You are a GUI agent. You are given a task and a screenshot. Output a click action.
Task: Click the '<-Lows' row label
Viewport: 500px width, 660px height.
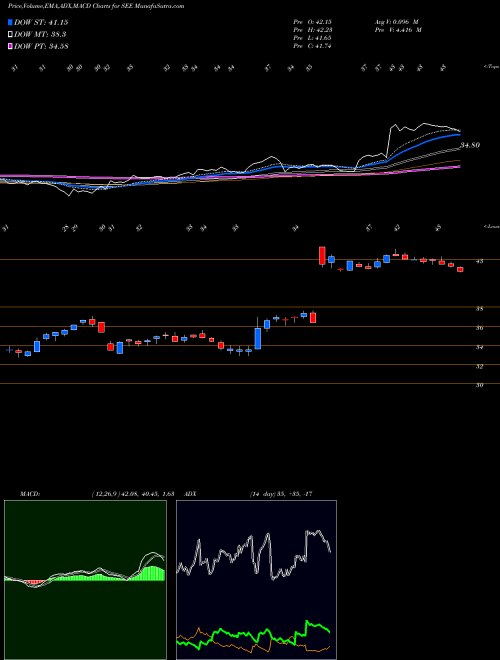pyautogui.click(x=491, y=226)
